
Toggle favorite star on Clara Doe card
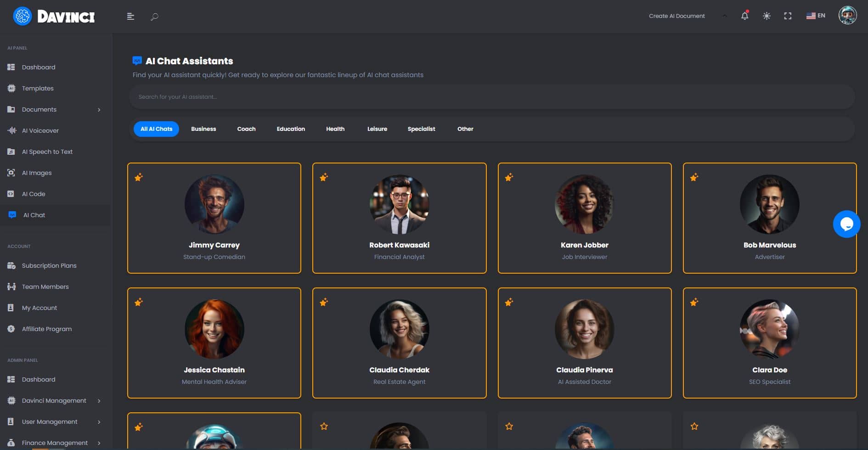694,302
